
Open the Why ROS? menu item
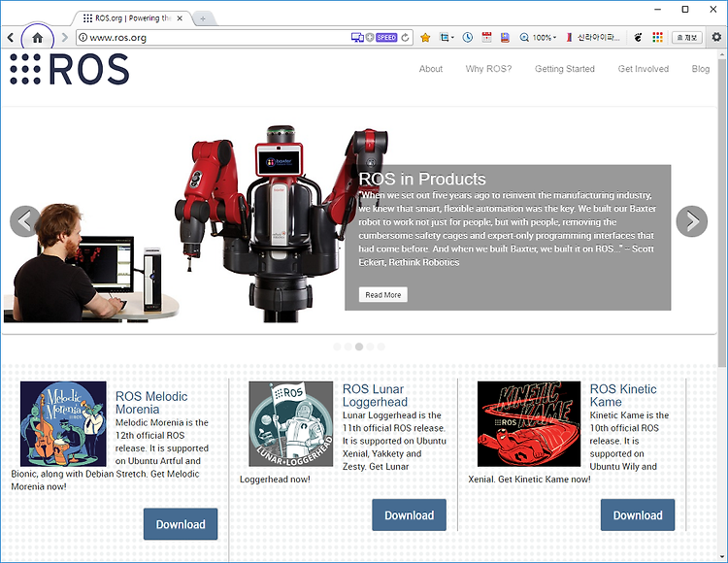tap(488, 69)
